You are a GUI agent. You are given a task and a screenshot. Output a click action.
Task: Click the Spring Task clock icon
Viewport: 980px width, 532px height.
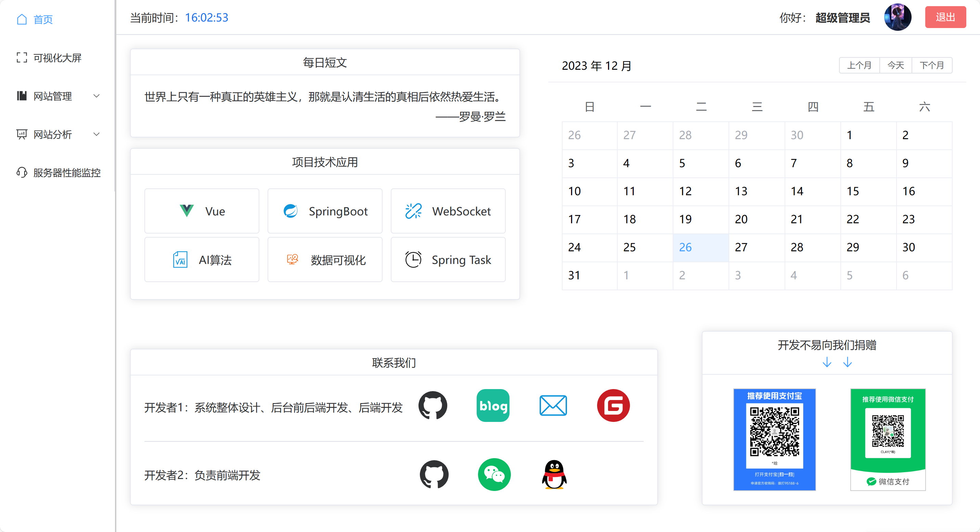(x=413, y=260)
